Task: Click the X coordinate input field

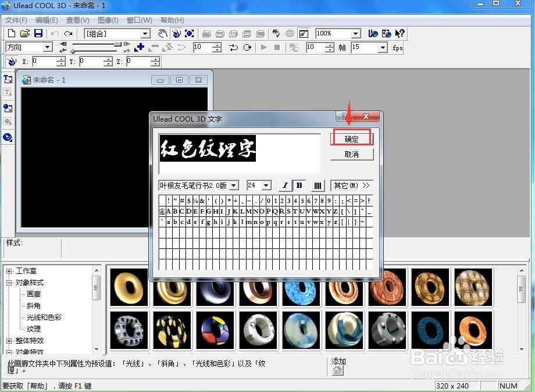Action: (x=44, y=62)
